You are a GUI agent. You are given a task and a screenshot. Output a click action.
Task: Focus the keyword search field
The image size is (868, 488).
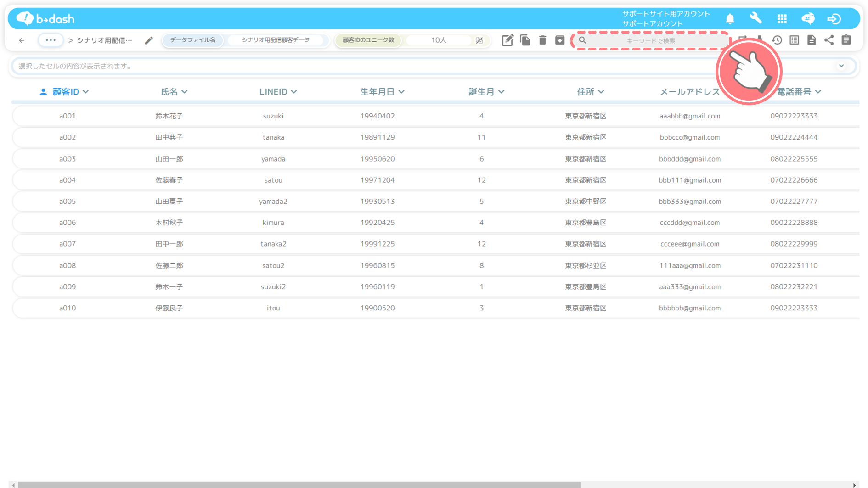tap(651, 40)
